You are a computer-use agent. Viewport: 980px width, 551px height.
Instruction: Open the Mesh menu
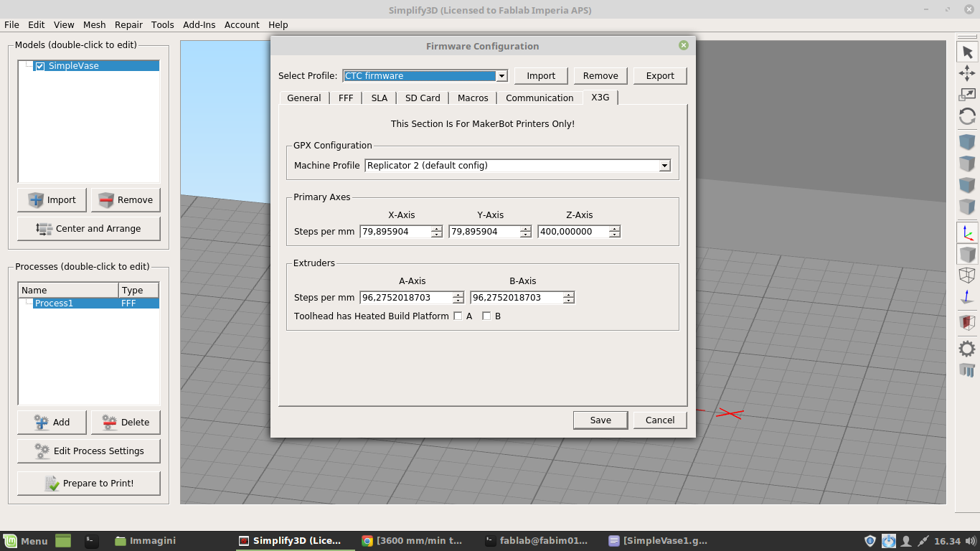(x=95, y=24)
